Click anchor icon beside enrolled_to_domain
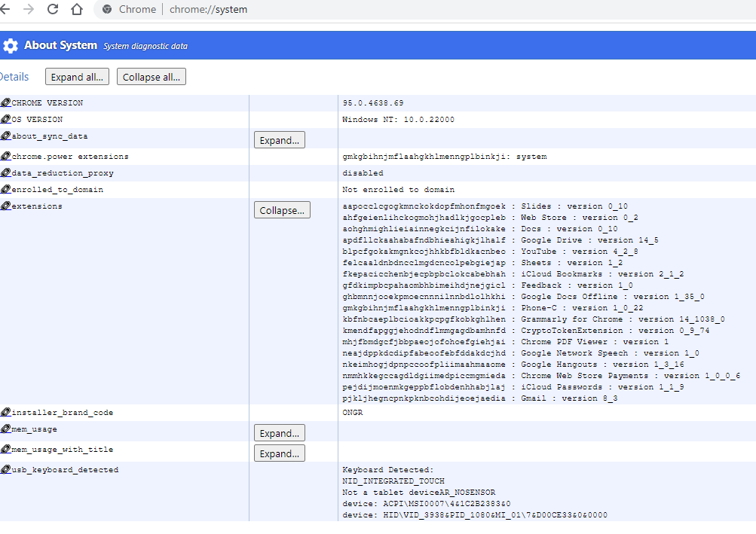Viewport: 756px width, 534px height. click(x=6, y=189)
